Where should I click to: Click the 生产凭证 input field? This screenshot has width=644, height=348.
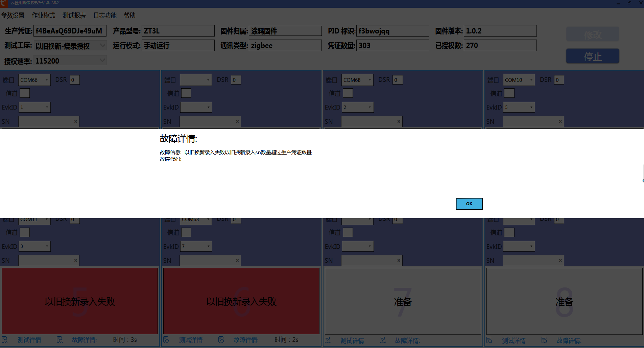(70, 31)
